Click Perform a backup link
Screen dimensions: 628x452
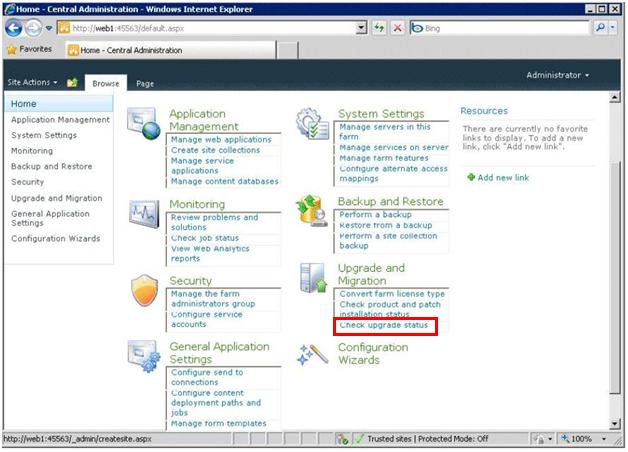coord(376,215)
